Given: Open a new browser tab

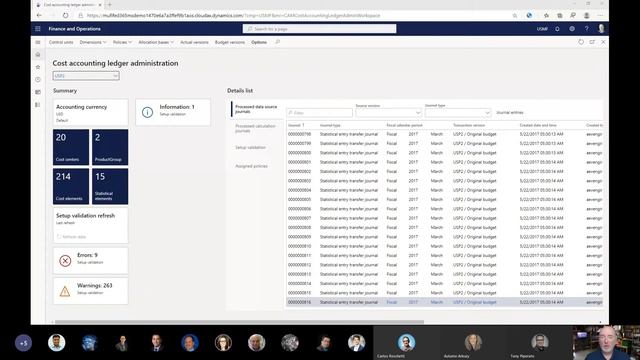Looking at the screenshot, I should tap(109, 5).
